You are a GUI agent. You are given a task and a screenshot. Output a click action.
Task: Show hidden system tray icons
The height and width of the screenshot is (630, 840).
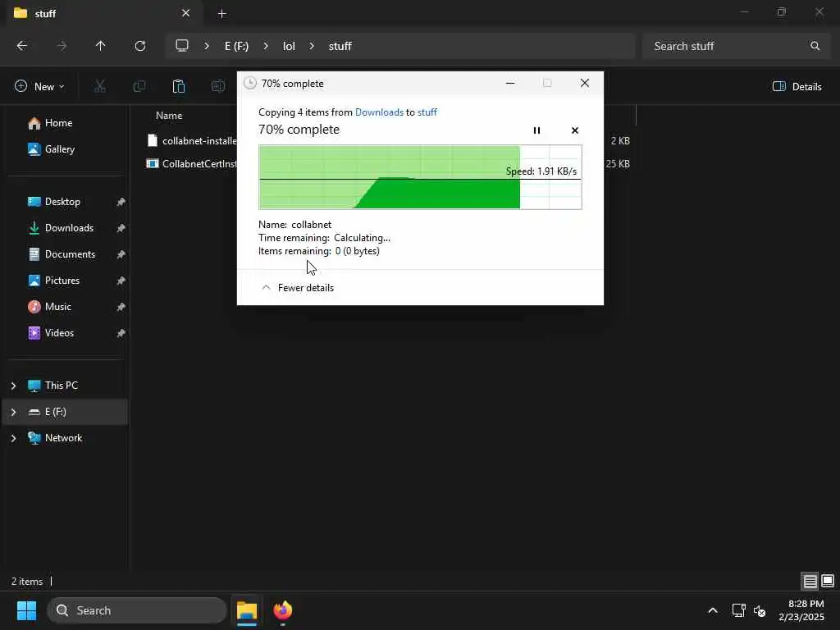(713, 610)
